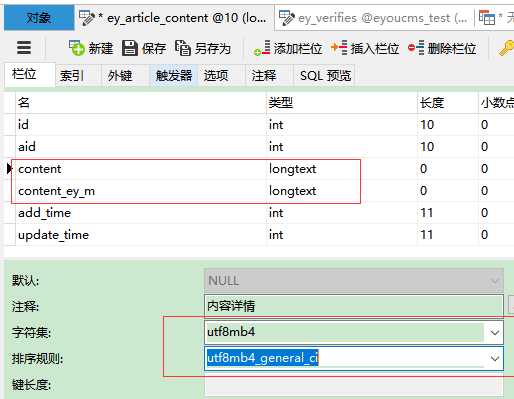Image resolution: width=514 pixels, height=399 pixels.
Task: Expand the 字符集 utf8mb4 dropdown arrow
Action: pos(495,332)
